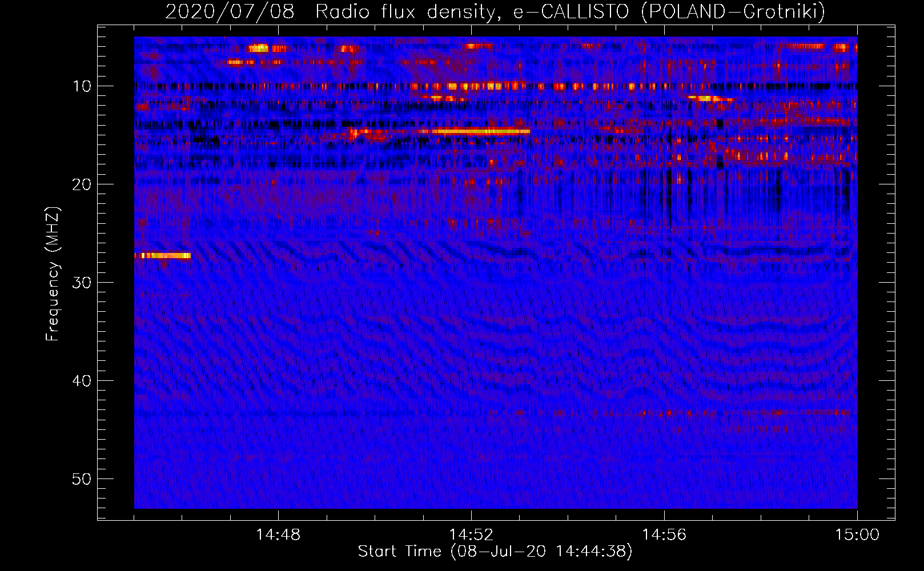
Task: Click the 'Frequency (MHZ)' y-axis label
Action: pyautogui.click(x=53, y=274)
